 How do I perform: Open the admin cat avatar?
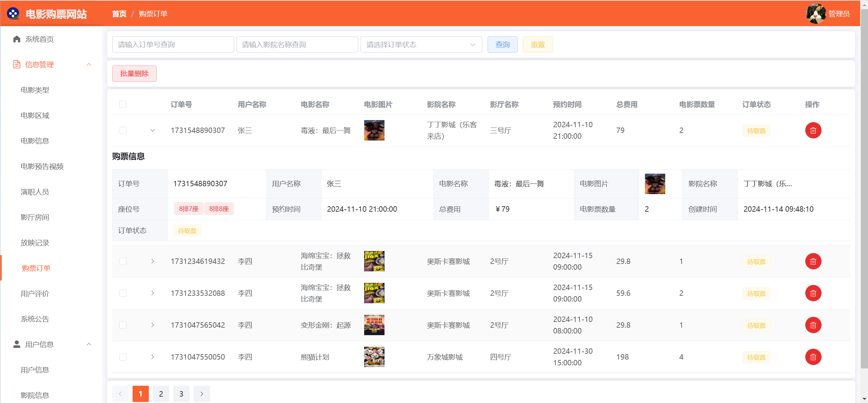[815, 14]
